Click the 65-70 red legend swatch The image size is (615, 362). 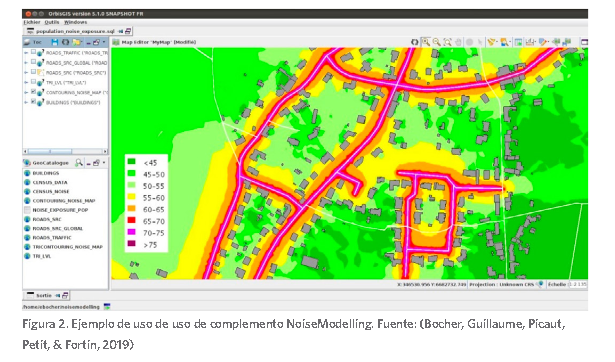[131, 220]
